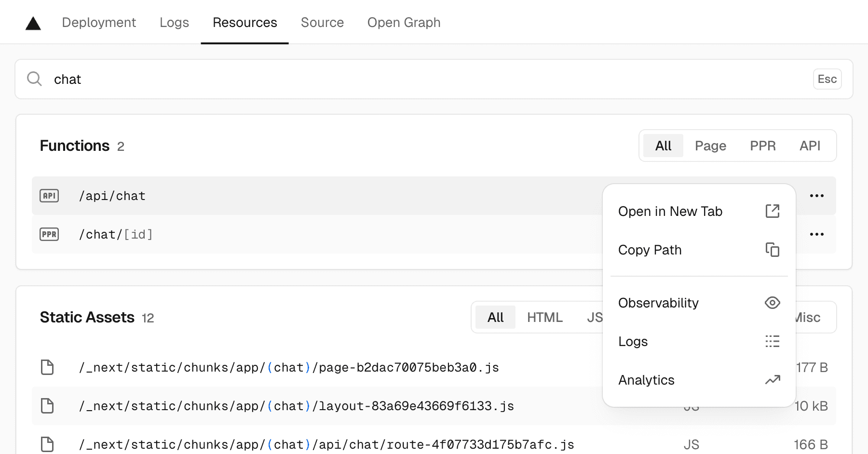Open the Source tab
Screen dimensions: 868x454
tap(322, 23)
